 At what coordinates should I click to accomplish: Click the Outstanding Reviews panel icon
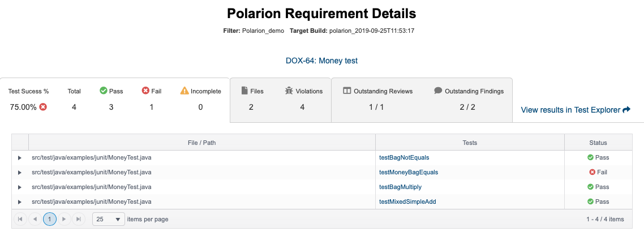[347, 91]
